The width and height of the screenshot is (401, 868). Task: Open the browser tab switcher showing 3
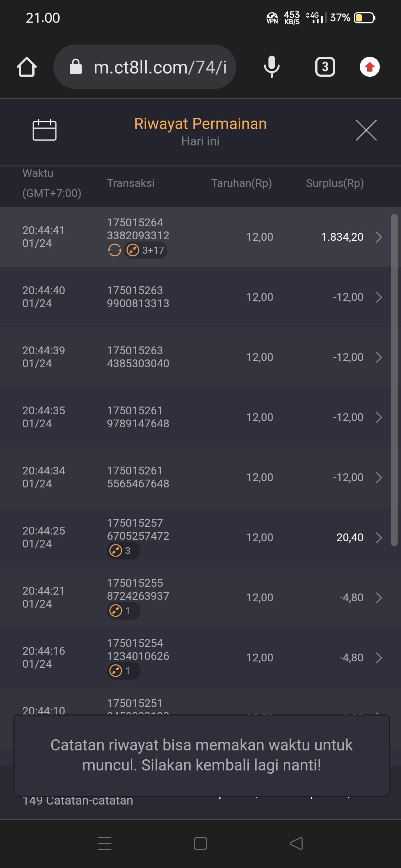[325, 67]
